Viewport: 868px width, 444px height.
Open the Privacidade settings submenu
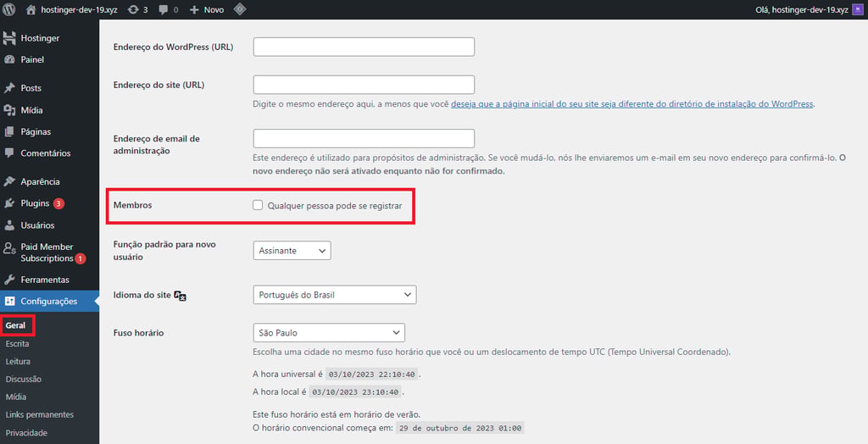pos(26,433)
